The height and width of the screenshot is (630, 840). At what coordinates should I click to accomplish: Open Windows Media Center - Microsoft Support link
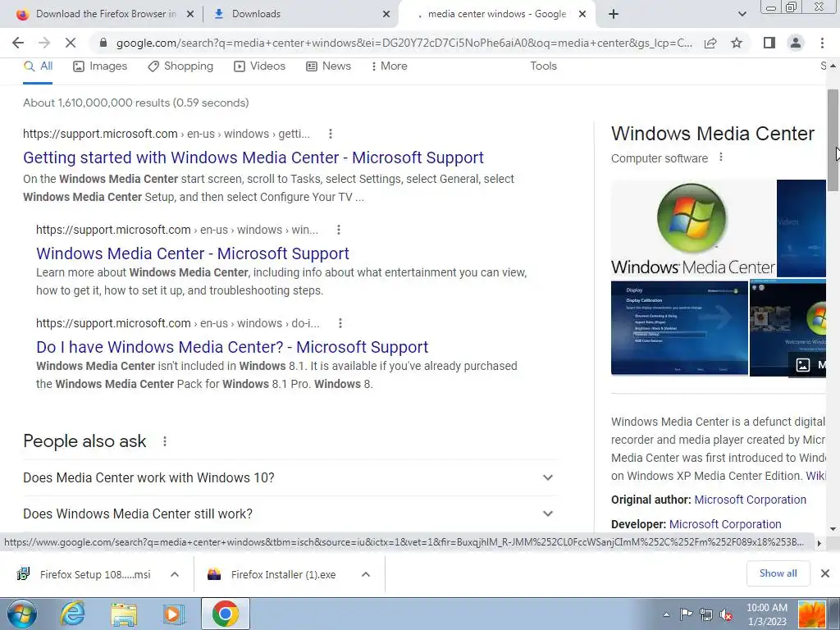click(x=193, y=253)
